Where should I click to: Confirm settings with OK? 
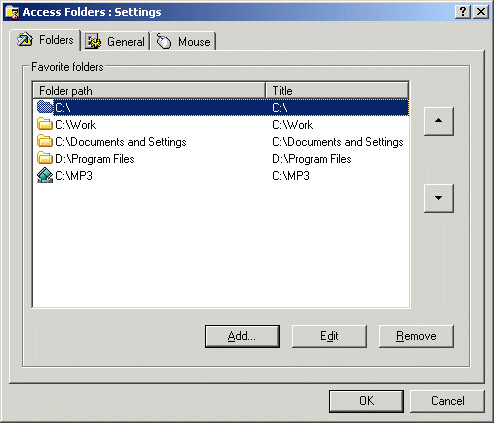pos(366,401)
